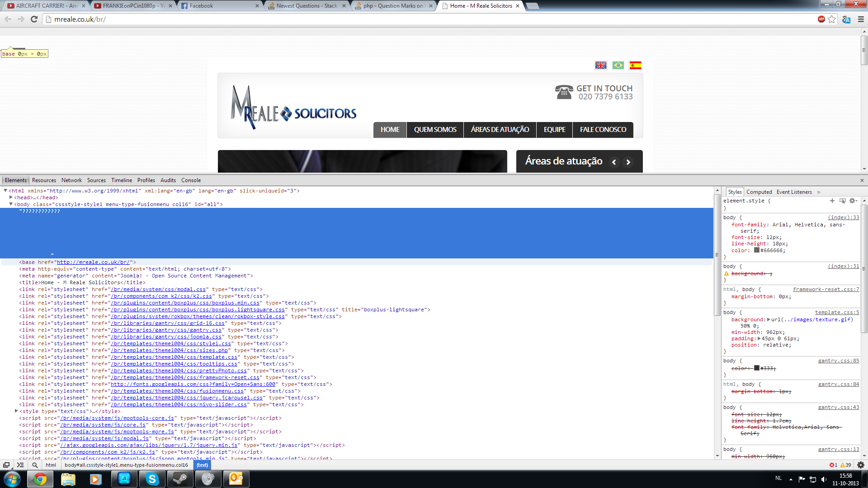Select the Brazilian flag language icon
This screenshot has height=488, width=868.
click(618, 66)
